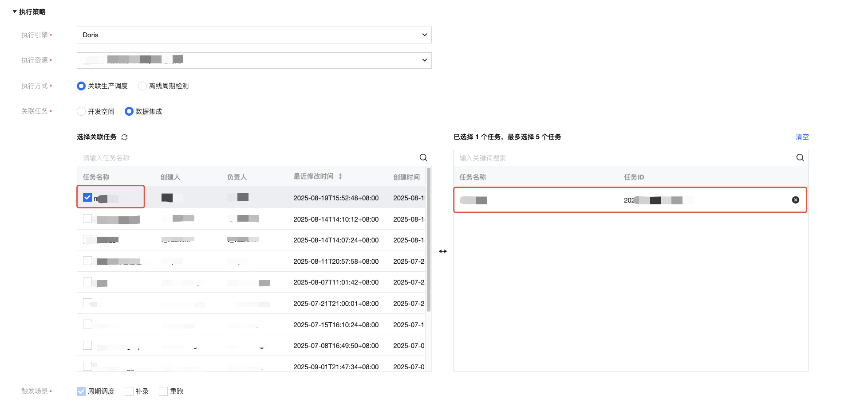Collapse the 执行策略 section triangle
This screenshot has height=414, width=868.
(15, 12)
